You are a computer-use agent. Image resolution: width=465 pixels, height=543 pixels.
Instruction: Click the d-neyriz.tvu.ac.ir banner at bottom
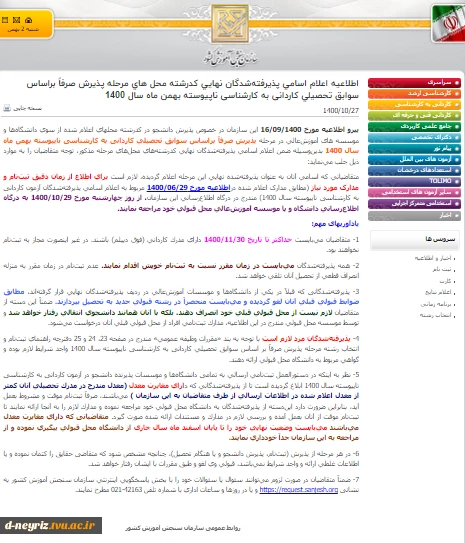pos(51,526)
